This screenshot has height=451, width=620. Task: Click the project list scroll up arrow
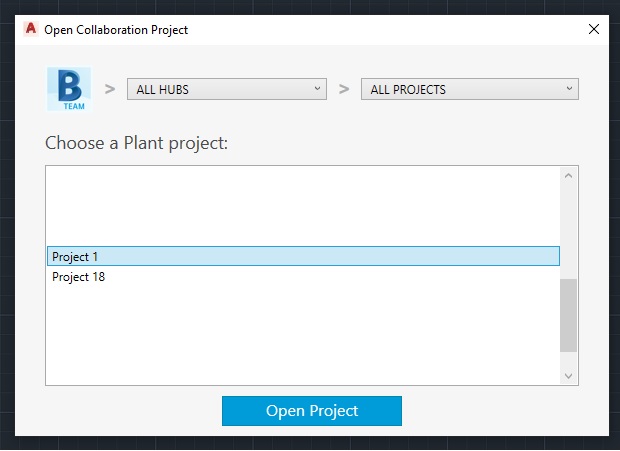tap(569, 176)
